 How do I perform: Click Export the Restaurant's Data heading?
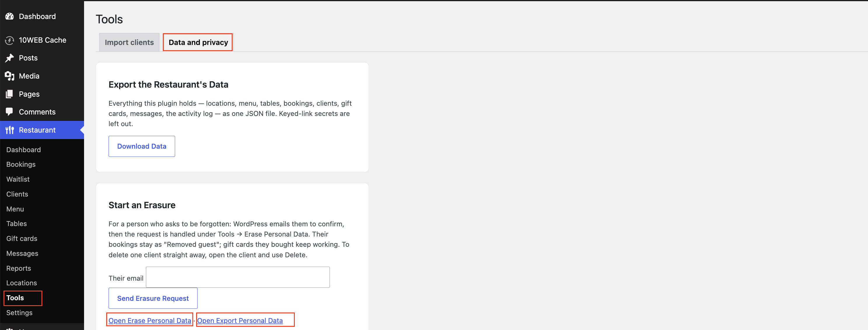coord(168,85)
